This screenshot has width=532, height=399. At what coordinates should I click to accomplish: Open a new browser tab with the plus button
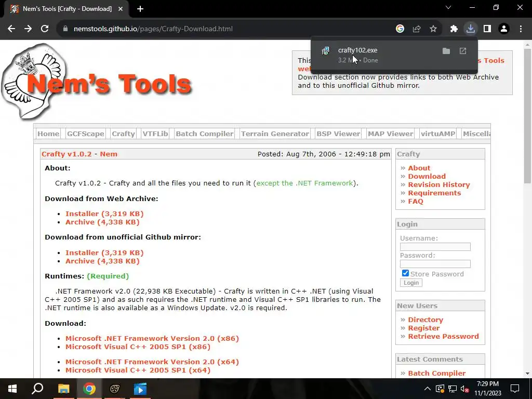pyautogui.click(x=140, y=9)
